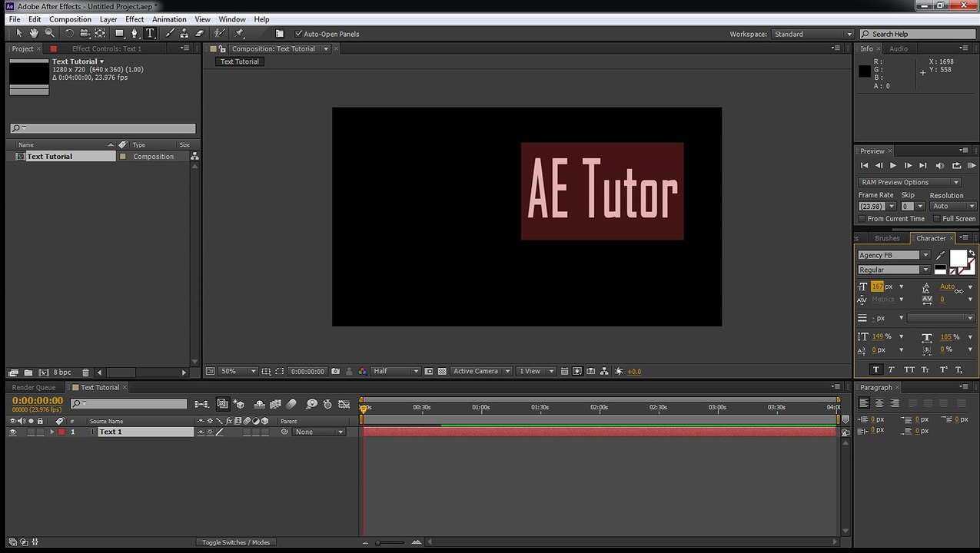Click the red label color of Text 1
980x553 pixels.
point(61,432)
